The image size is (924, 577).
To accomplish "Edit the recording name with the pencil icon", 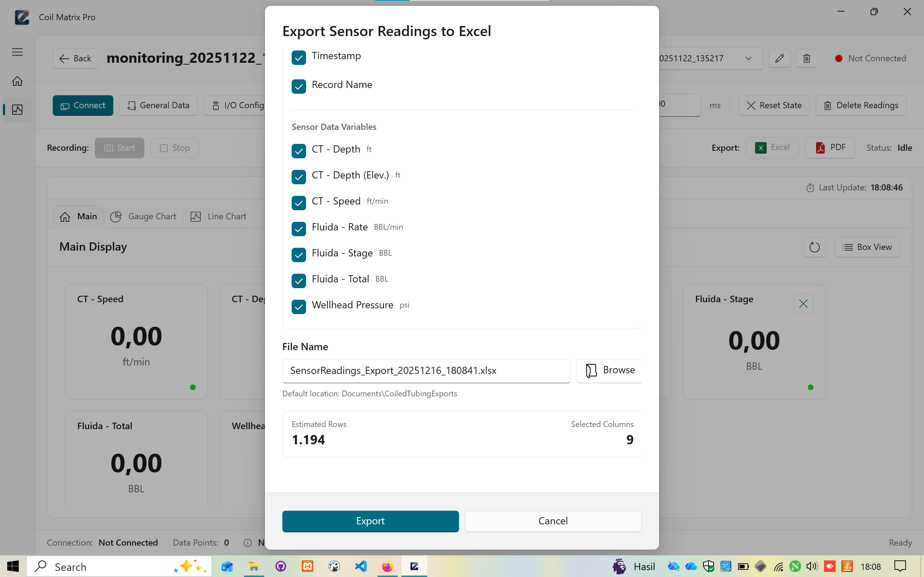I will [780, 58].
